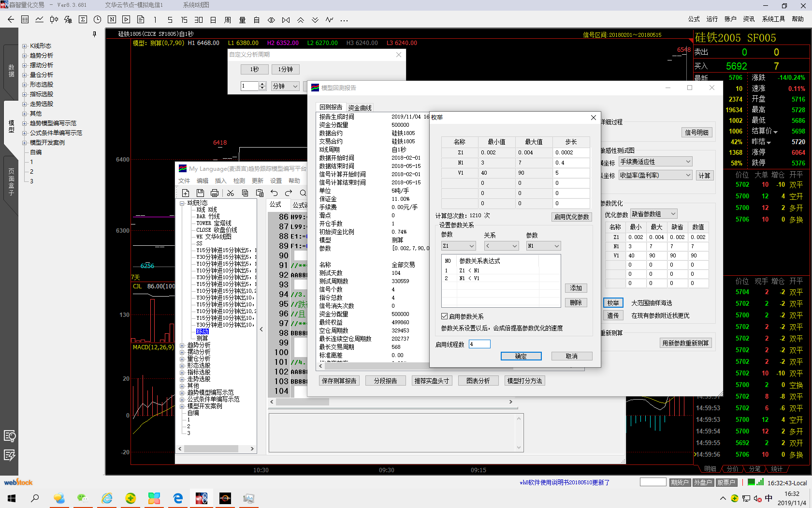Click the clock icon in toolbar
The image size is (812, 508).
(x=97, y=20)
